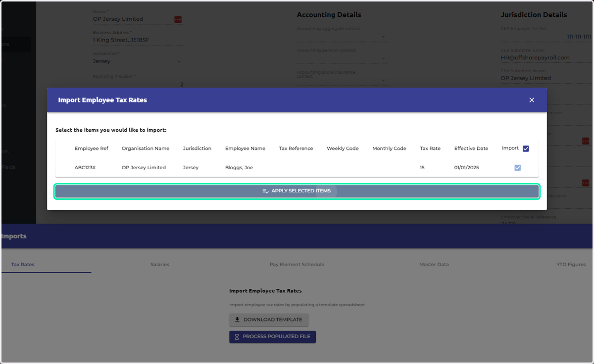
Task: Open the Accounting pension contact dropdown
Action: pyautogui.click(x=342, y=58)
